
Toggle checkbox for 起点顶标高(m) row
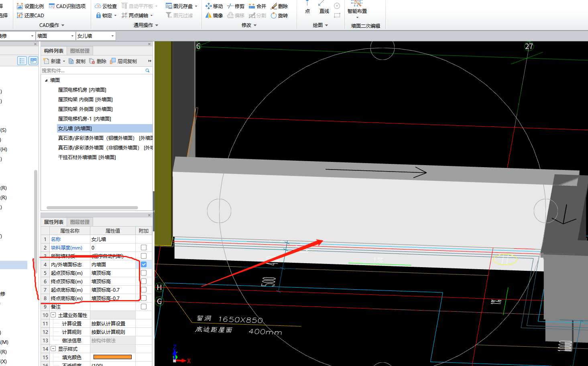point(144,273)
